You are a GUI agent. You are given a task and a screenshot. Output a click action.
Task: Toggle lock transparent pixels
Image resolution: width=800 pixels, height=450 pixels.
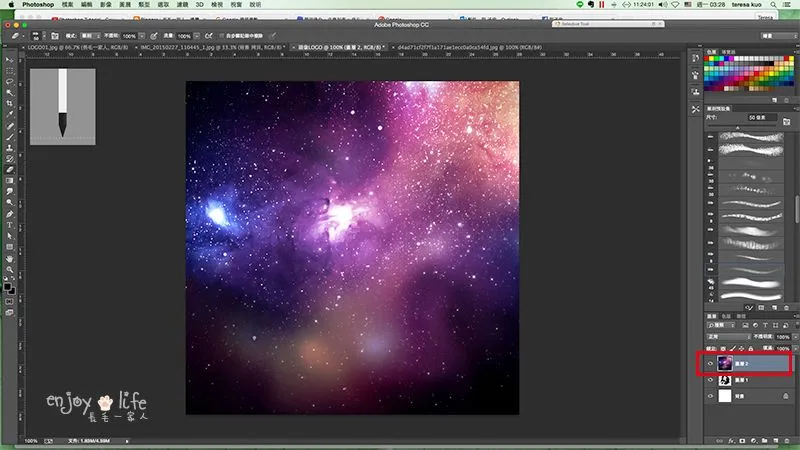[x=723, y=348]
